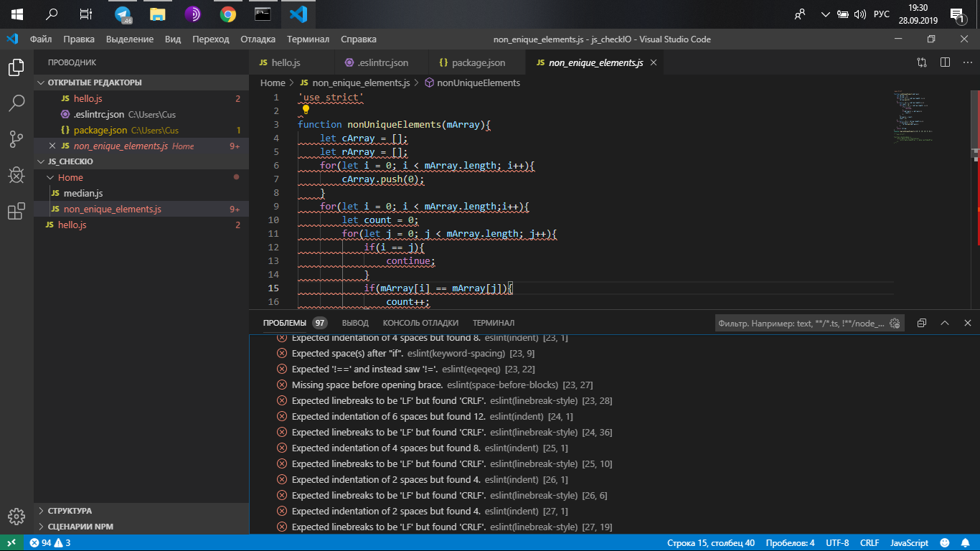Collapse the JS_CHECKIO folder section
The image size is (980, 551).
pos(141,161)
